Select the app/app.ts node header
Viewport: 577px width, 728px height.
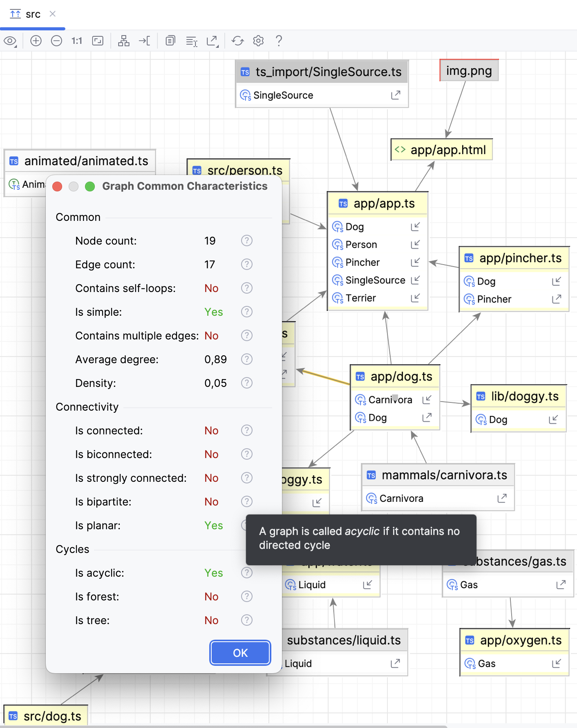pos(378,203)
